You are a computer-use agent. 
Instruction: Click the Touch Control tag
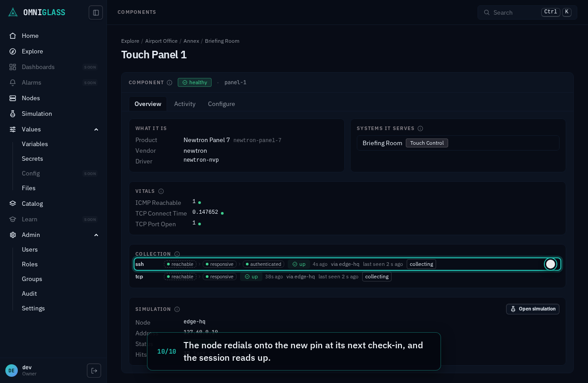(x=427, y=143)
